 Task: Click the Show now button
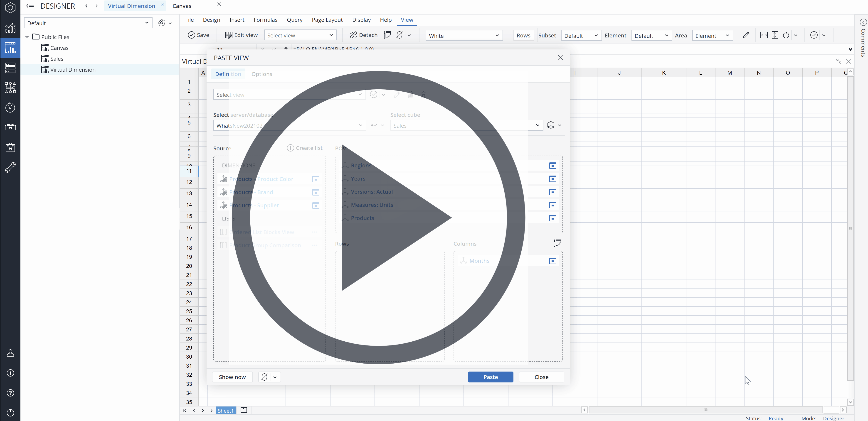(232, 377)
